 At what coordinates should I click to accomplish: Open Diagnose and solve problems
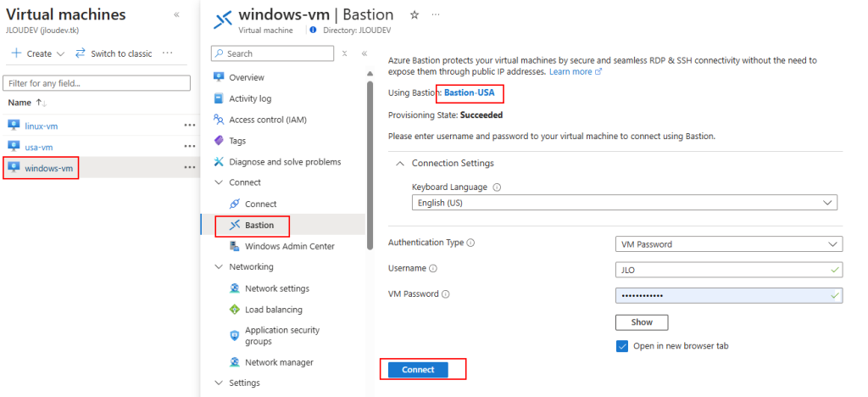283,162
